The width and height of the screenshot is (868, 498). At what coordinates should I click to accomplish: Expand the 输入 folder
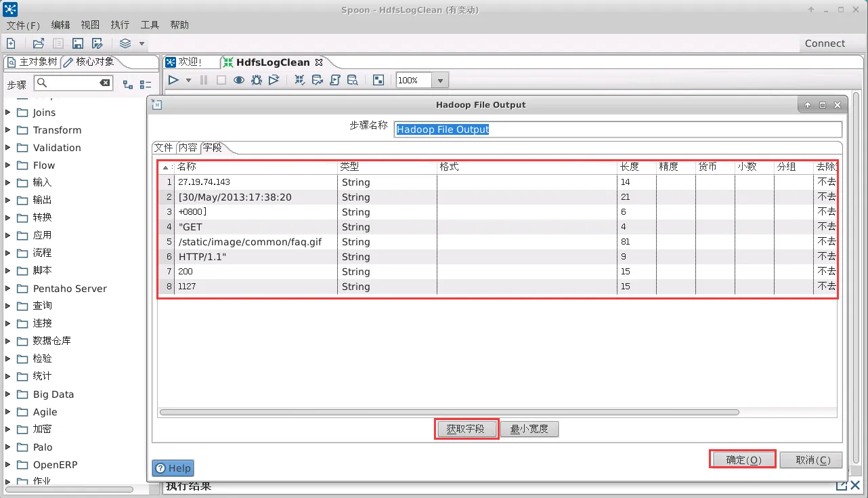coord(8,182)
